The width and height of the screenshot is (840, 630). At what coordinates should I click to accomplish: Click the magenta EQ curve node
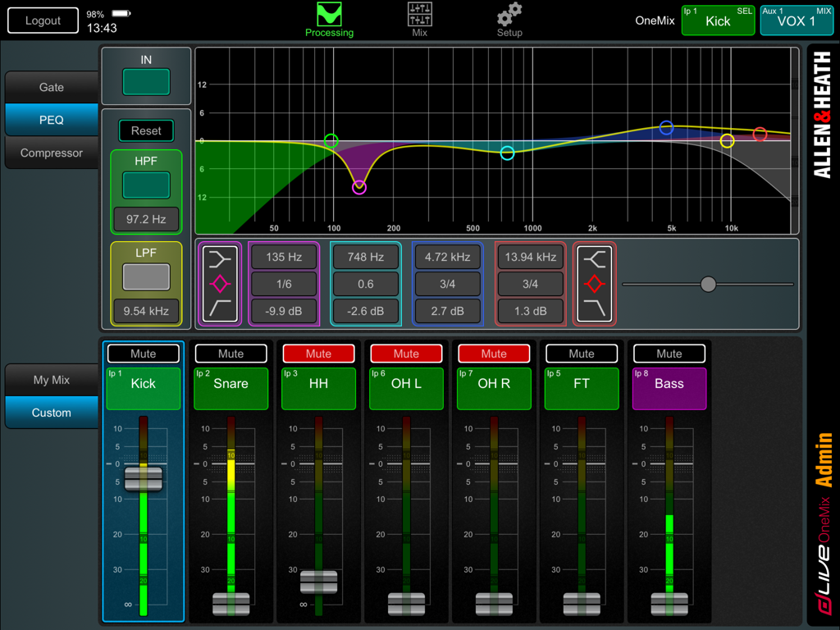click(358, 187)
